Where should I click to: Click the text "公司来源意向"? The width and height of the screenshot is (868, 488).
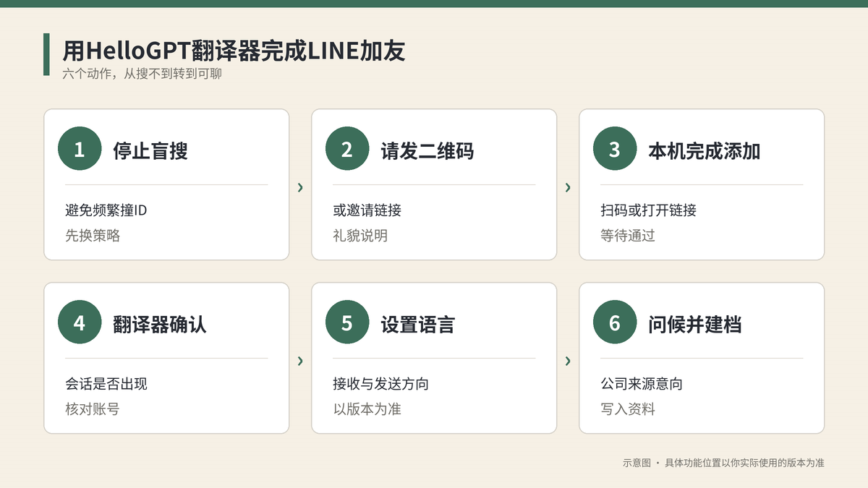[642, 384]
